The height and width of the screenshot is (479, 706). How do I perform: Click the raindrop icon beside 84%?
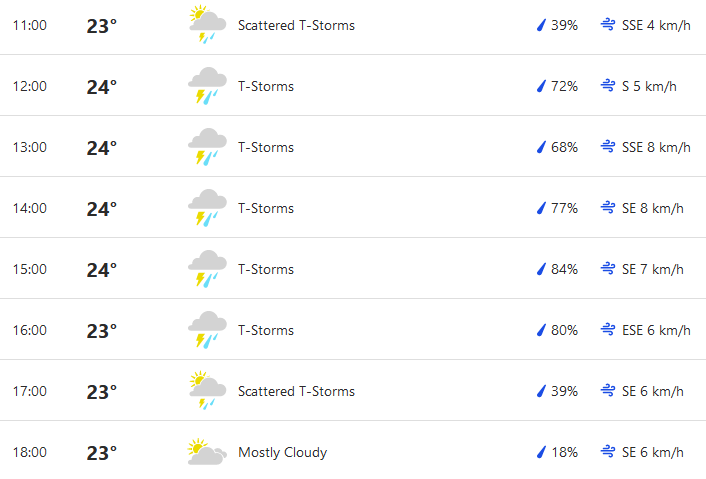pos(541,269)
